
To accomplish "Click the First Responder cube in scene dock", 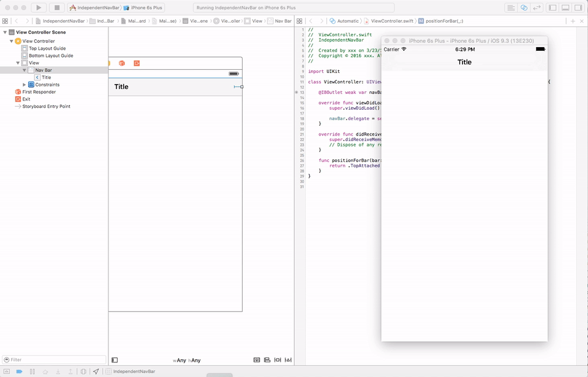I will (122, 63).
